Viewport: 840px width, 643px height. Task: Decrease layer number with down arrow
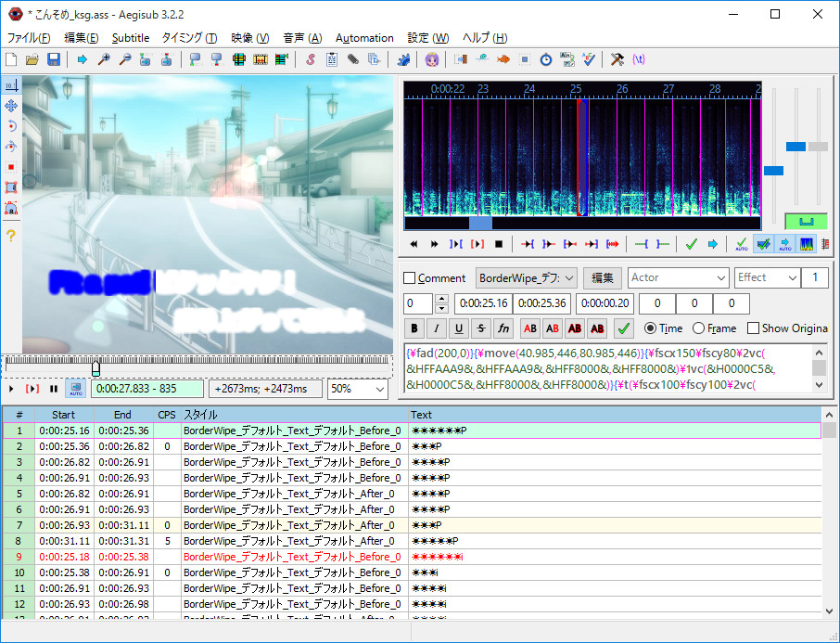click(x=441, y=308)
